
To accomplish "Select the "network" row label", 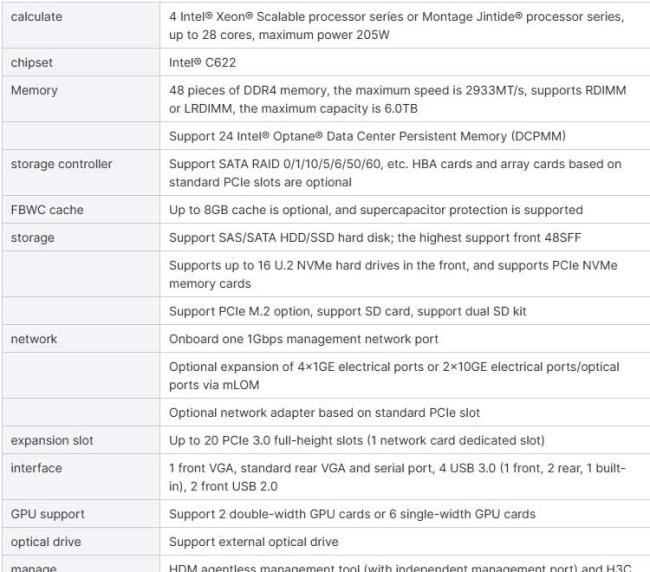I will (34, 339).
